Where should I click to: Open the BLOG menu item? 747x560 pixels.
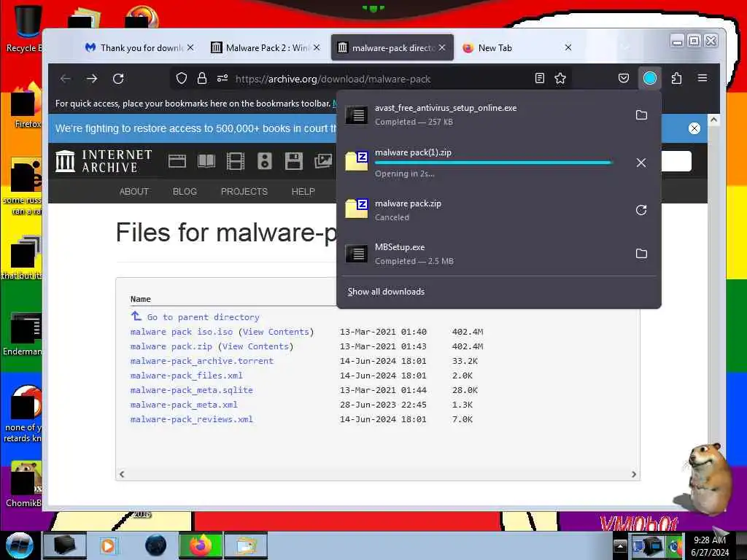185,192
